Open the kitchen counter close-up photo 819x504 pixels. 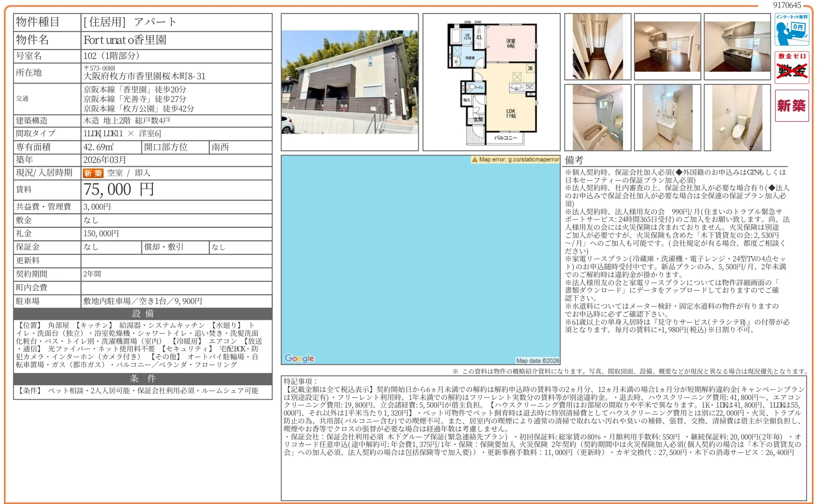(x=737, y=47)
